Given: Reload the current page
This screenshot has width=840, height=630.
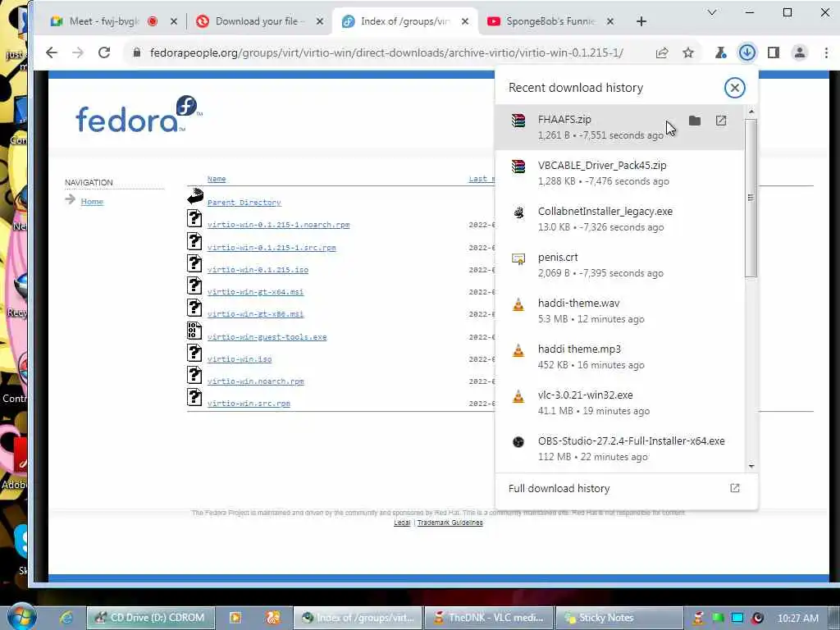Looking at the screenshot, I should pos(104,52).
